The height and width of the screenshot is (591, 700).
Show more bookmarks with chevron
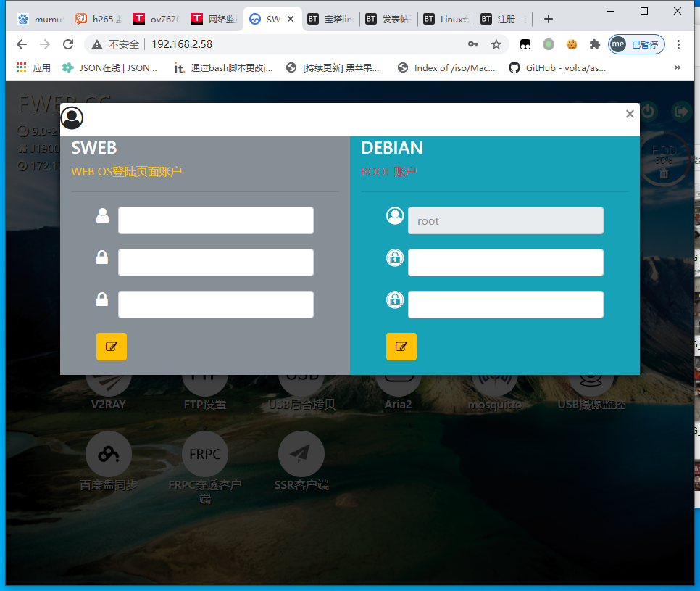pyautogui.click(x=678, y=67)
